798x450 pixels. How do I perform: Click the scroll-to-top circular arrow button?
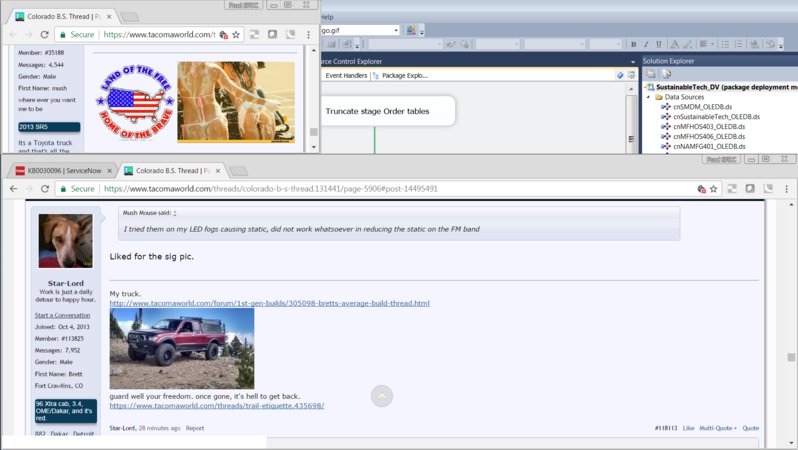pos(382,396)
